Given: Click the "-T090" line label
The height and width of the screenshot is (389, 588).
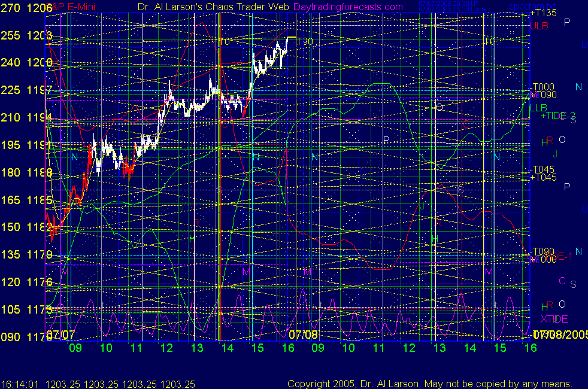Looking at the screenshot, I should point(542,251).
